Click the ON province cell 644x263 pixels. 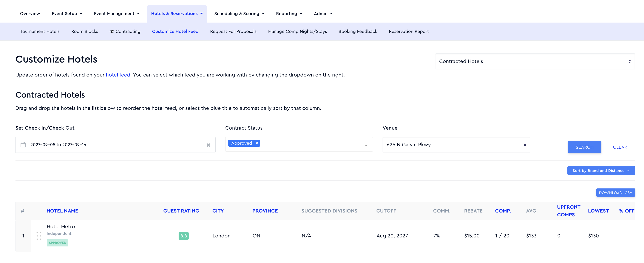coord(256,236)
